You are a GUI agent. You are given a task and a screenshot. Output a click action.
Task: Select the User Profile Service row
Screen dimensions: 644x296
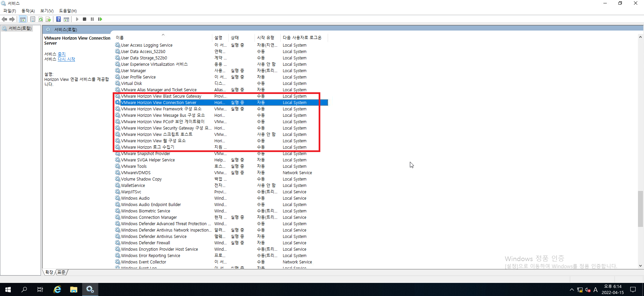[x=221, y=77]
